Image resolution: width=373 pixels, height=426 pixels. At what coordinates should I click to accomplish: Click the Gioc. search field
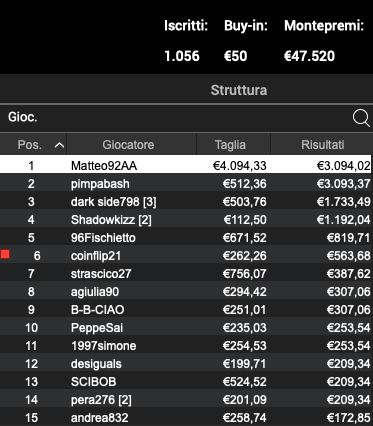[x=175, y=118]
